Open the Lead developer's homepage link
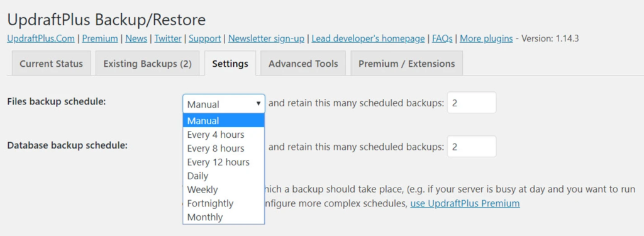The width and height of the screenshot is (644, 236). tap(368, 38)
